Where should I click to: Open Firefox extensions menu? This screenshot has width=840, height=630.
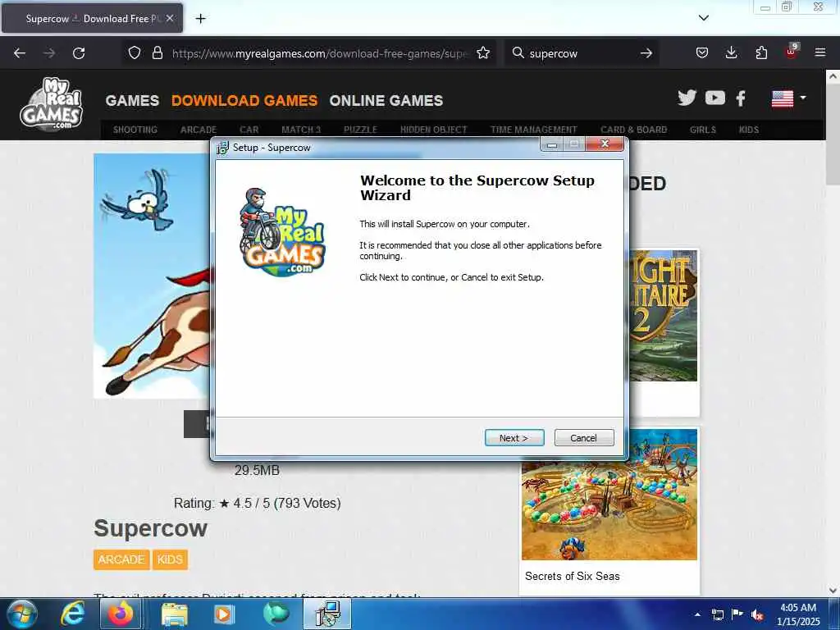click(761, 52)
